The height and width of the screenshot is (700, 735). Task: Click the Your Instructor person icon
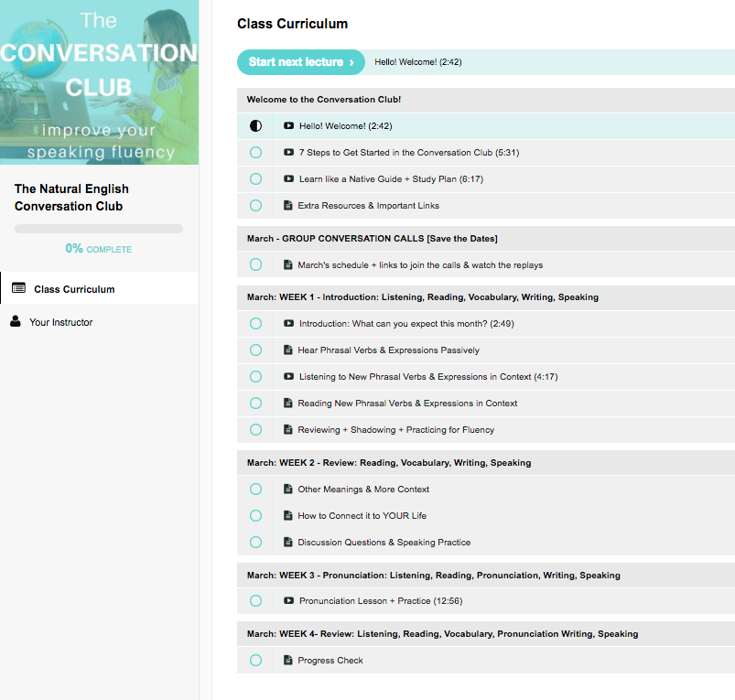(x=16, y=322)
